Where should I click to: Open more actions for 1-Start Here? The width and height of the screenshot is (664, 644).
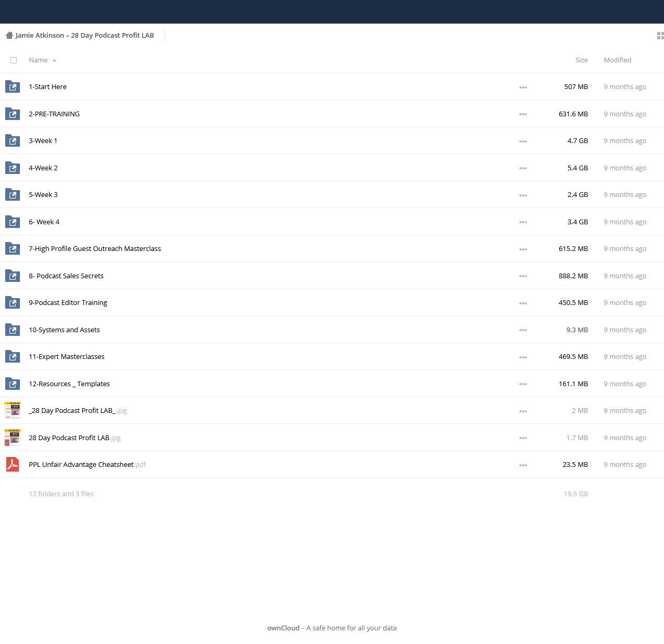(523, 88)
